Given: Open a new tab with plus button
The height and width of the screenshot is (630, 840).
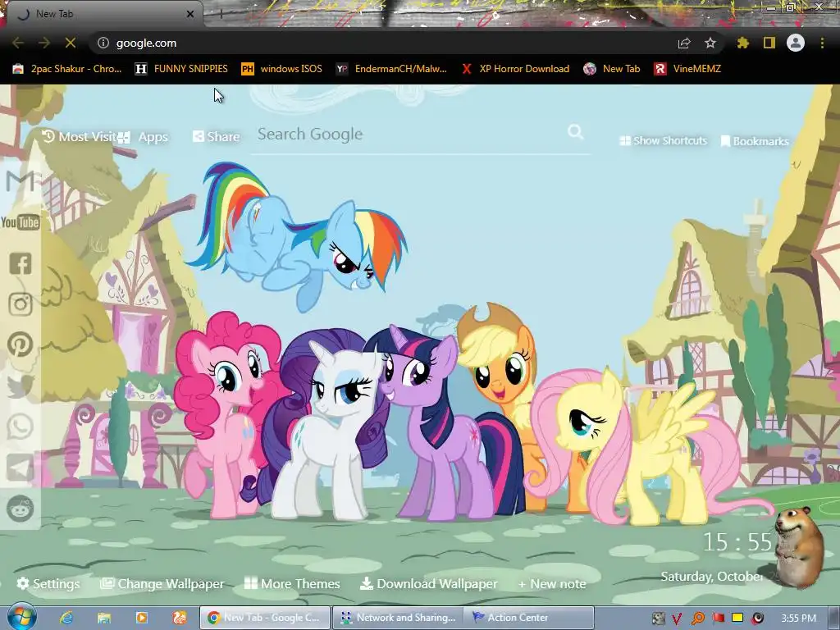Looking at the screenshot, I should [x=221, y=14].
